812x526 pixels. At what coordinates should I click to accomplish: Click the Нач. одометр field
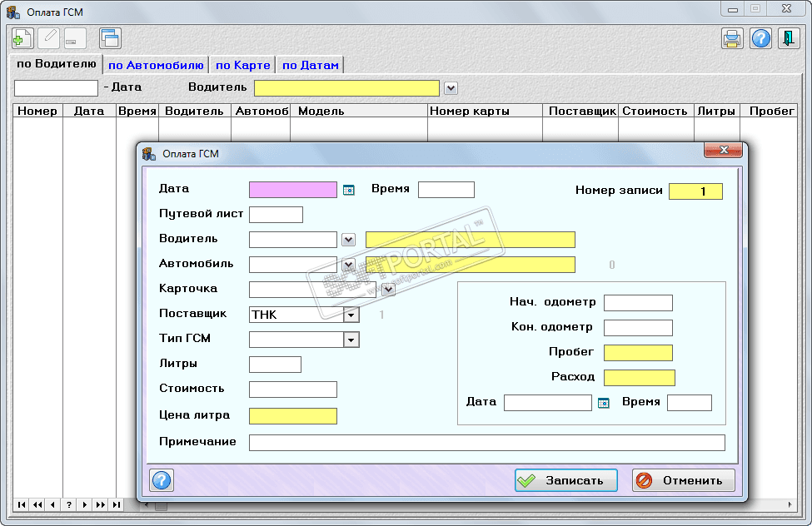click(x=639, y=303)
